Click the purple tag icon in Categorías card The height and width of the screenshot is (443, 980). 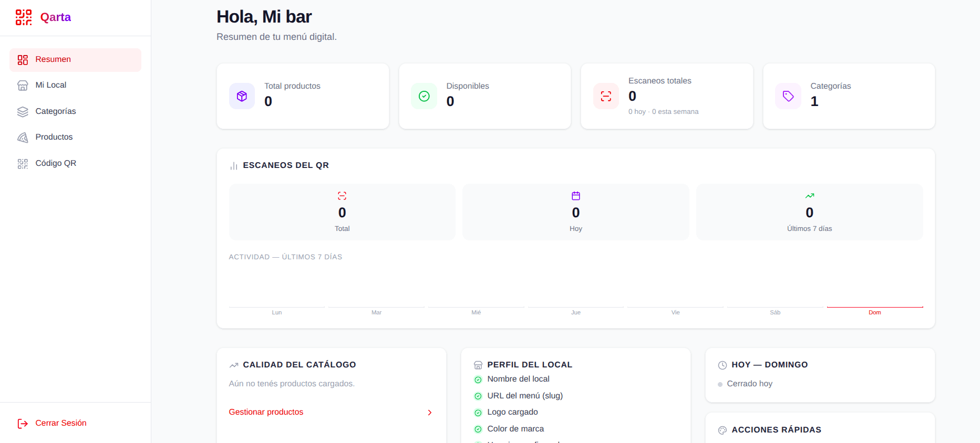coord(788,96)
